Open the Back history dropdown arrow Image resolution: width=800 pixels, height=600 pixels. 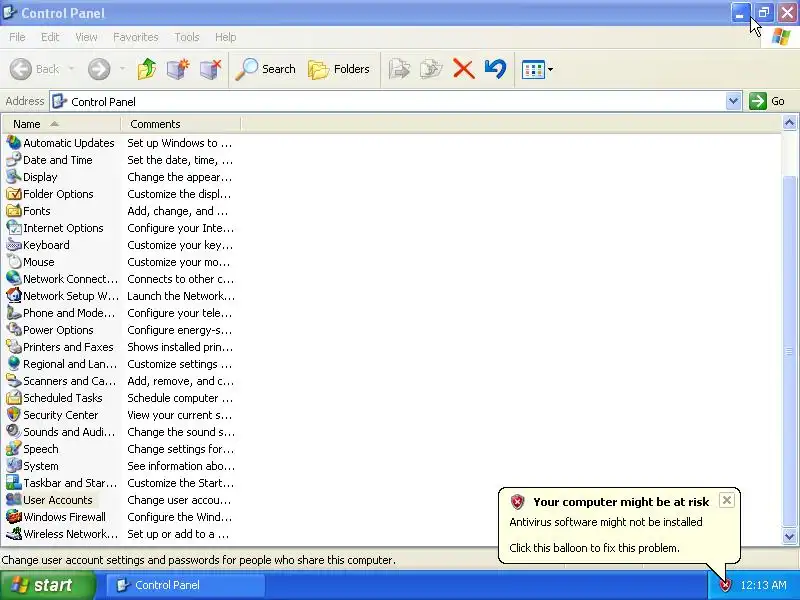[x=71, y=69]
